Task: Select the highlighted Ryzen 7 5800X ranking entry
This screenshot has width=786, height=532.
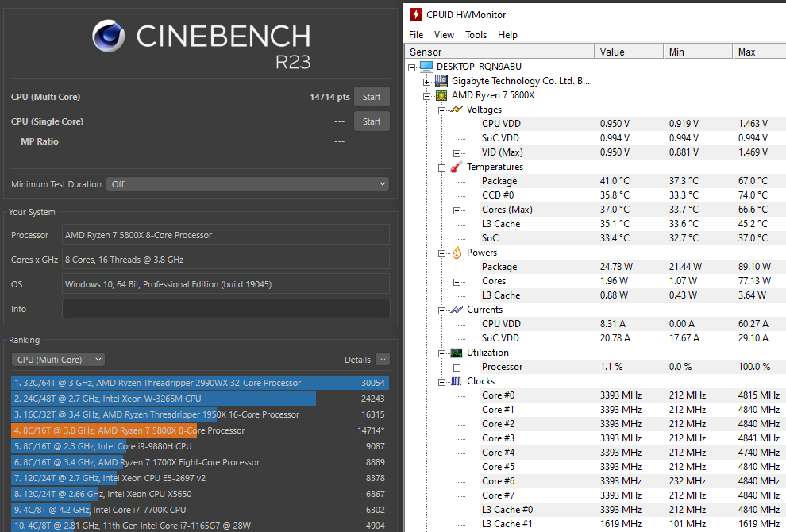Action: pos(200,430)
